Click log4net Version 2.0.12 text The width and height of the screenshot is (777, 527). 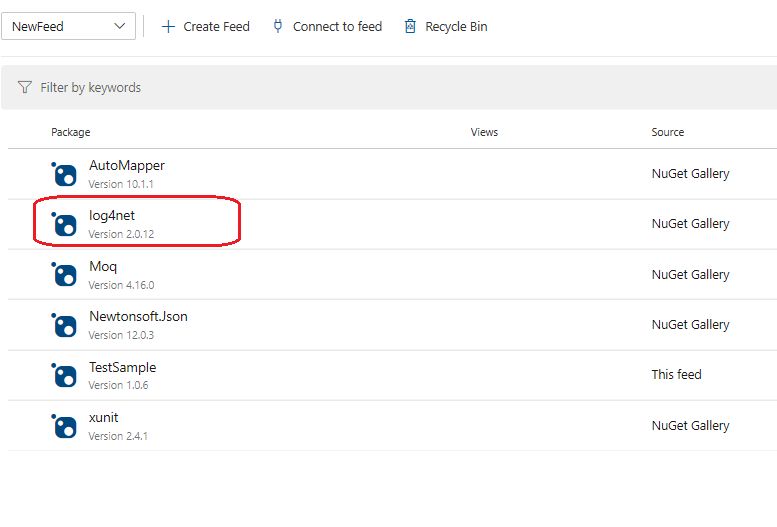[x=121, y=234]
